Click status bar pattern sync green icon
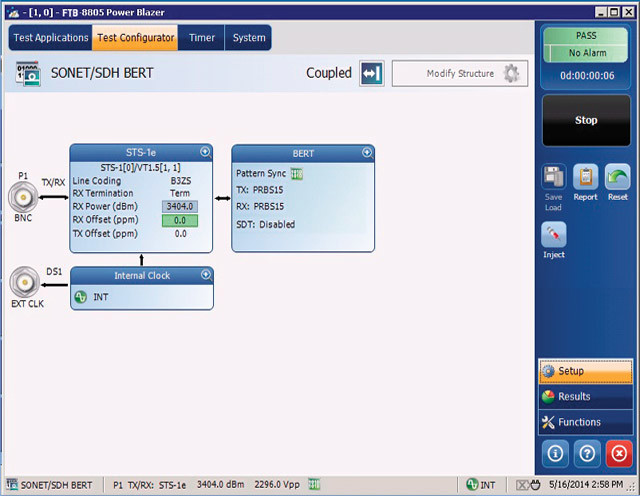The image size is (640, 496). pos(314,485)
